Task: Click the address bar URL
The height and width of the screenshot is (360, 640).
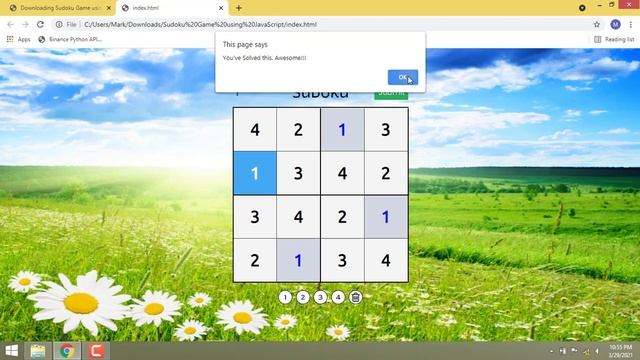Action: tap(200, 24)
